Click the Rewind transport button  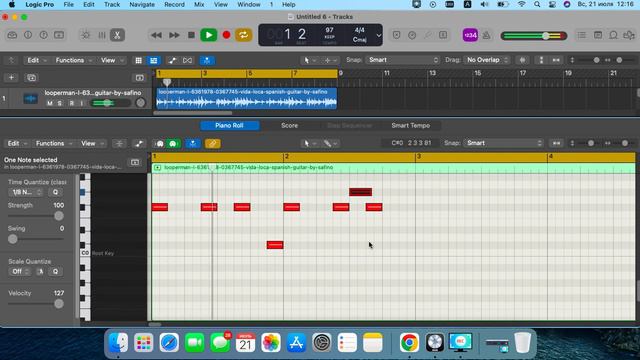pos(156,35)
